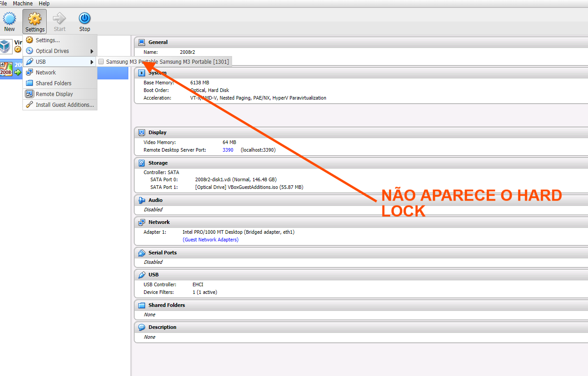This screenshot has height=376, width=588.
Task: Click the greyed-out Start arrow icon
Action: click(59, 18)
